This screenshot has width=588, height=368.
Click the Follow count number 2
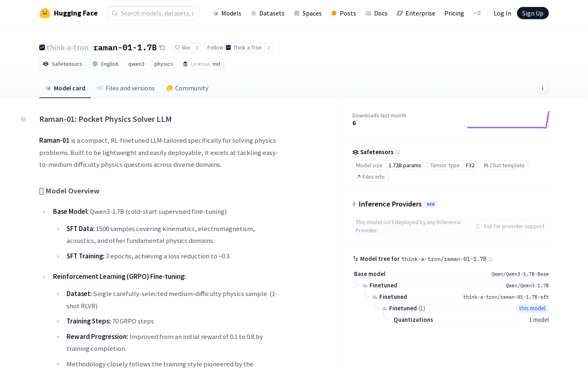[x=268, y=47]
